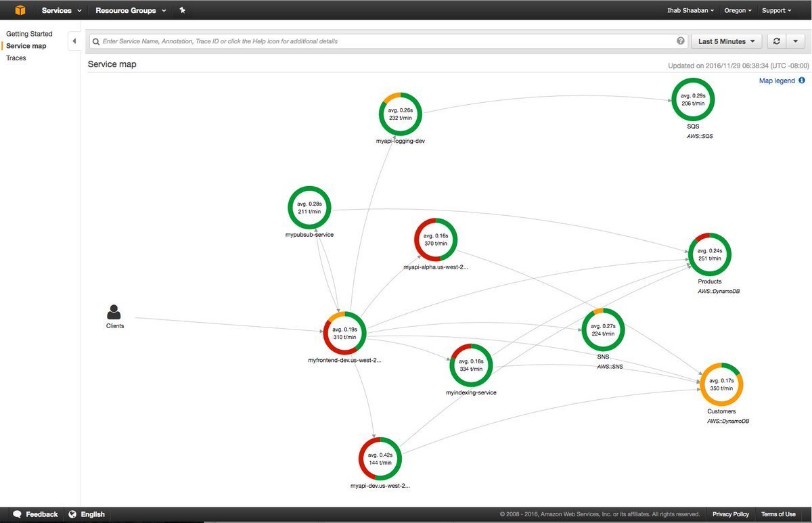Select the myapi-logging-dev node
This screenshot has width=812, height=523.
coord(401,114)
